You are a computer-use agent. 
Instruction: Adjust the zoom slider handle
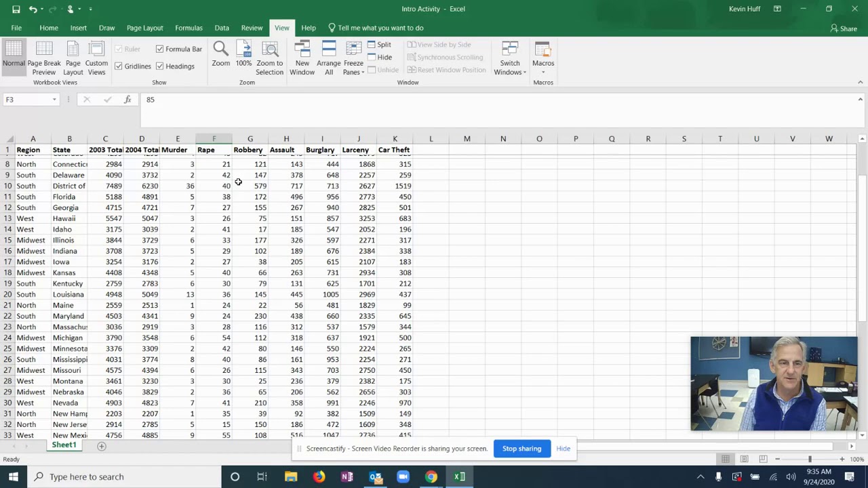click(x=810, y=460)
